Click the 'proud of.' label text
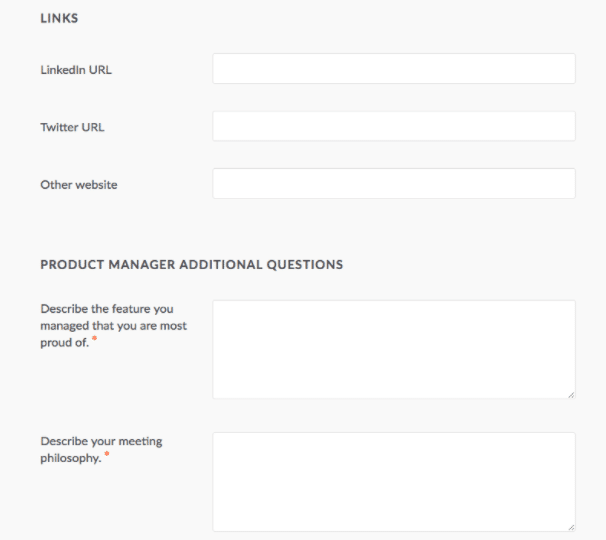Image resolution: width=606 pixels, height=540 pixels. (65, 342)
